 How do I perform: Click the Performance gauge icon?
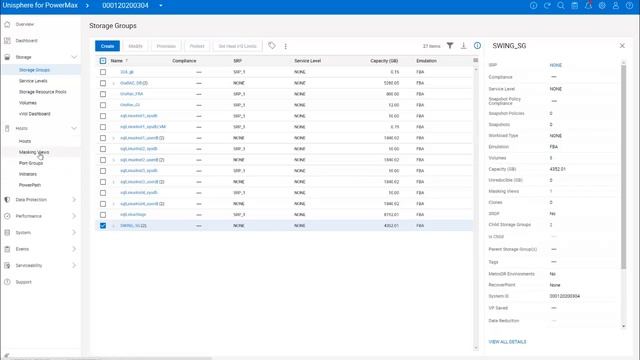click(x=7, y=216)
